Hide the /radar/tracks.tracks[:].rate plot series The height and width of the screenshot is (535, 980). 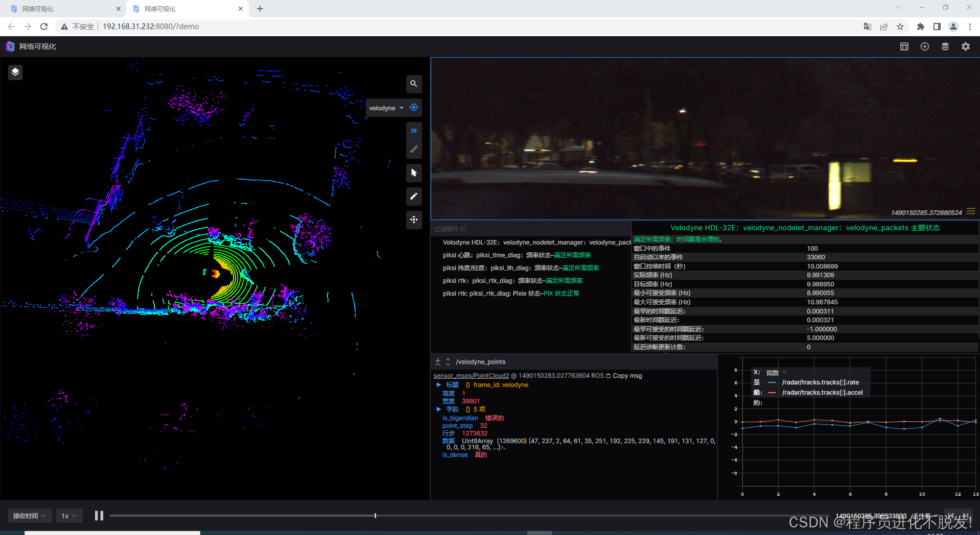point(772,382)
